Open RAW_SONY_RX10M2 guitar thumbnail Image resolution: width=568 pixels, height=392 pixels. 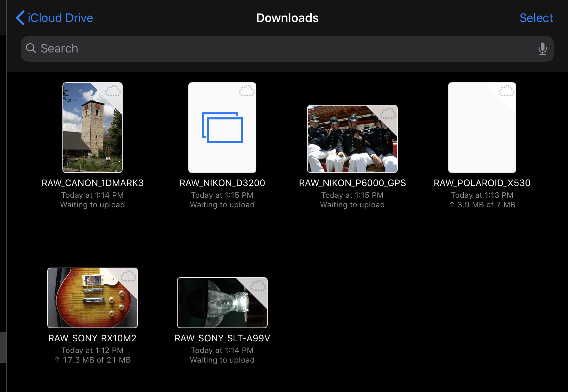click(x=93, y=298)
